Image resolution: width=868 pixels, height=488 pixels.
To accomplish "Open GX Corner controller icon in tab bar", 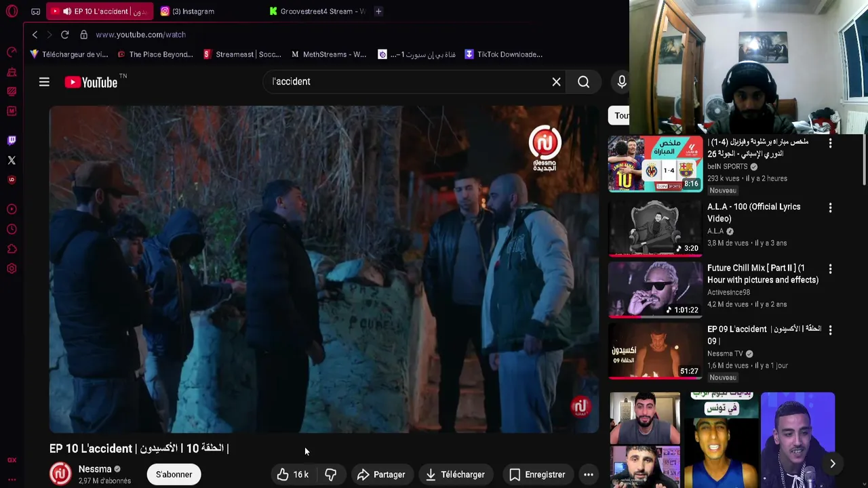I will [35, 12].
